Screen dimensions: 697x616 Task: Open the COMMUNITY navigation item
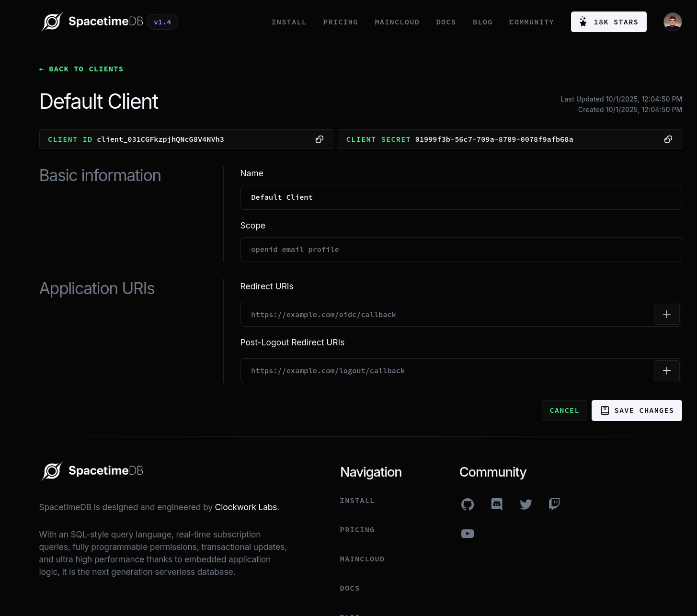531,22
